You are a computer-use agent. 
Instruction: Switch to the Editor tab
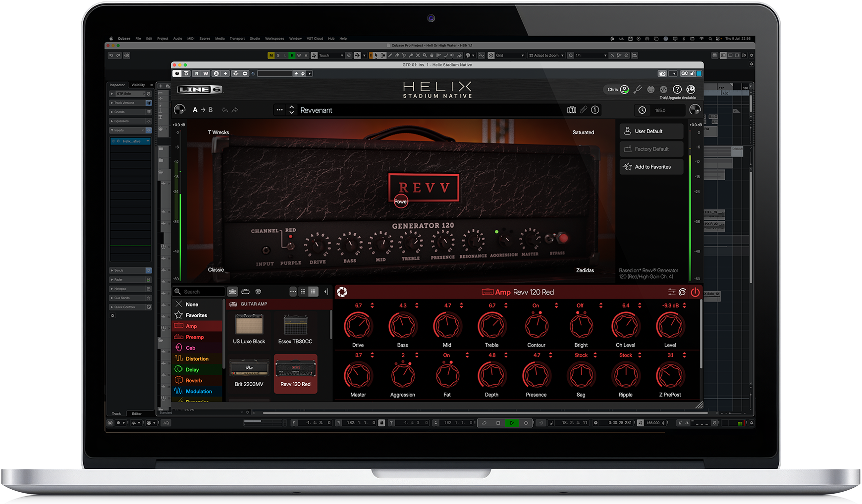point(137,413)
